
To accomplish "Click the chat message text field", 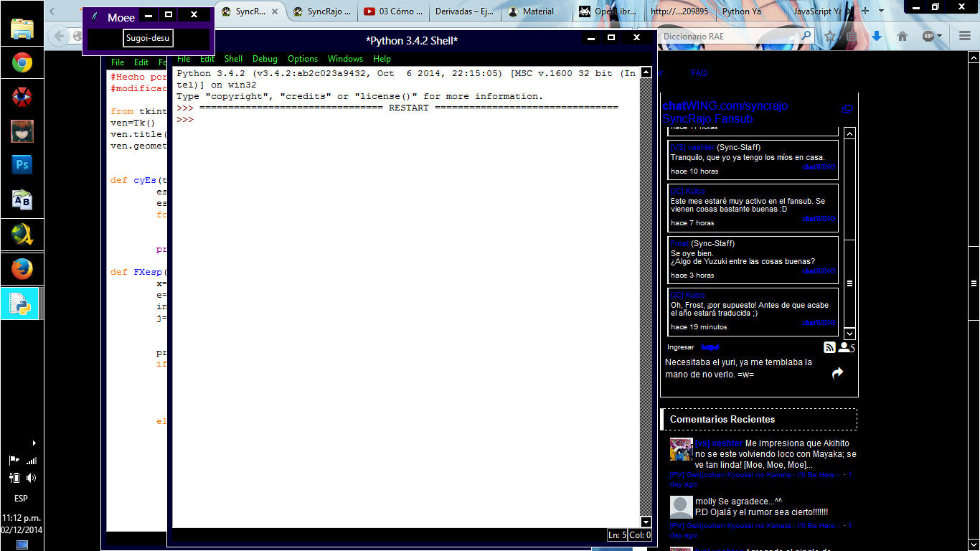I will [x=744, y=369].
